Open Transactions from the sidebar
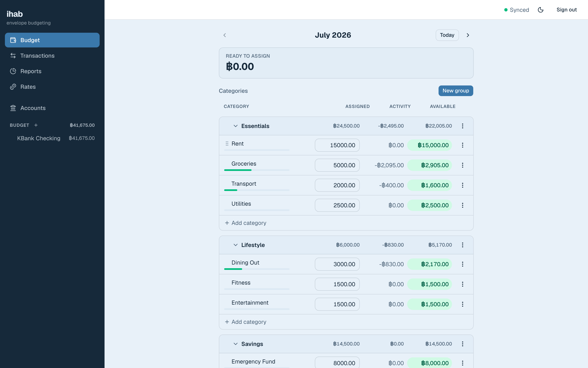 click(52, 56)
